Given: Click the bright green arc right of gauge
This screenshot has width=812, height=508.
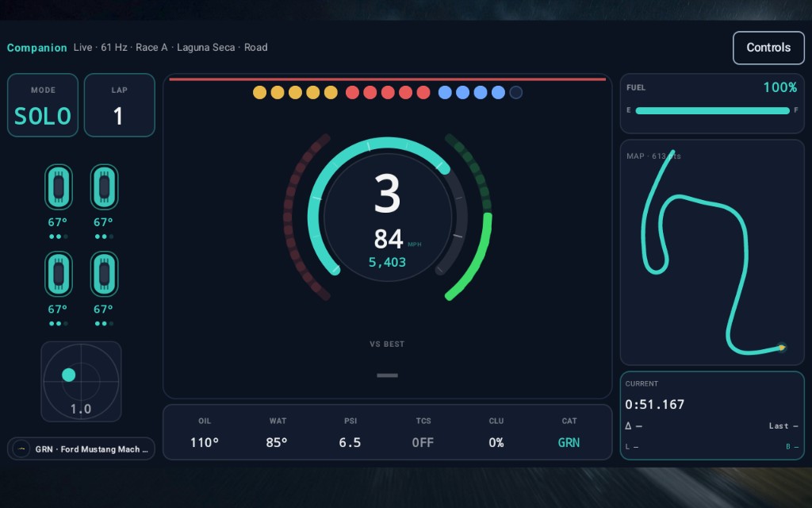Looking at the screenshot, I should (481, 258).
